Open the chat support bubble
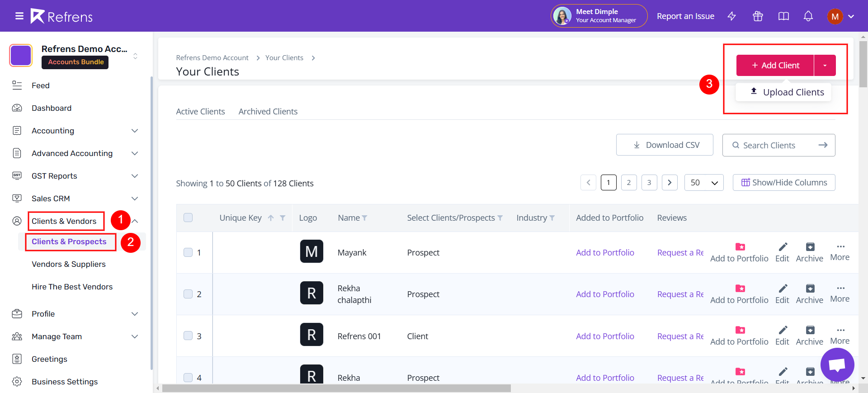Image resolution: width=868 pixels, height=393 pixels. pyautogui.click(x=837, y=365)
